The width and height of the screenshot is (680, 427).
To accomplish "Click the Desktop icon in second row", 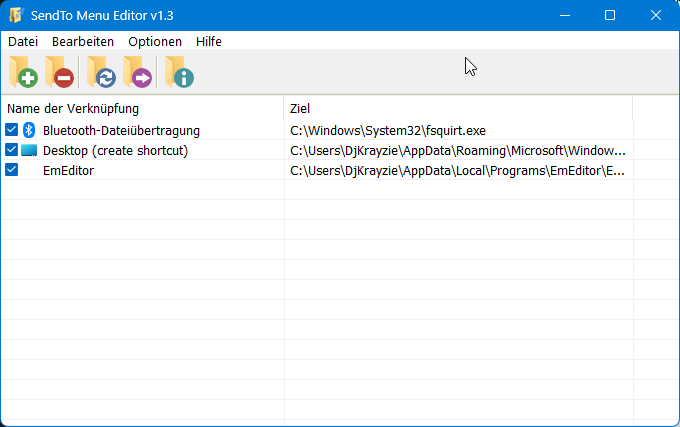I will pyautogui.click(x=29, y=150).
